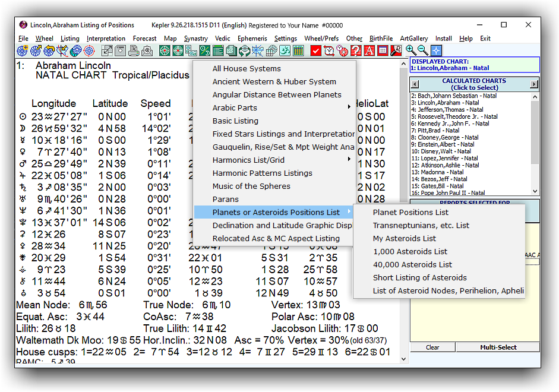
Task: Select Short Listing of Asteroids
Action: 439,277
